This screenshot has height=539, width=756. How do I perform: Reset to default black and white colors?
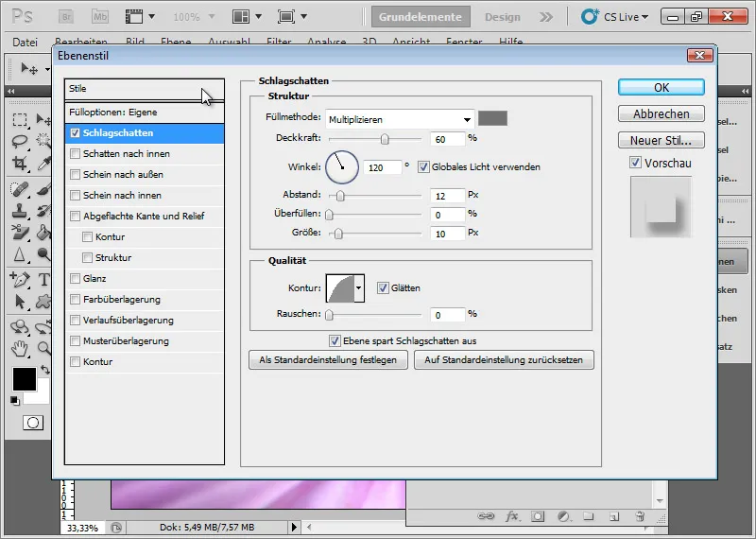pos(15,400)
